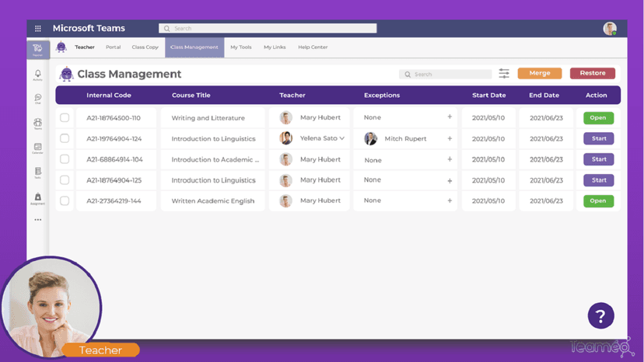
Task: Click the Class Management search field
Action: pyautogui.click(x=445, y=75)
